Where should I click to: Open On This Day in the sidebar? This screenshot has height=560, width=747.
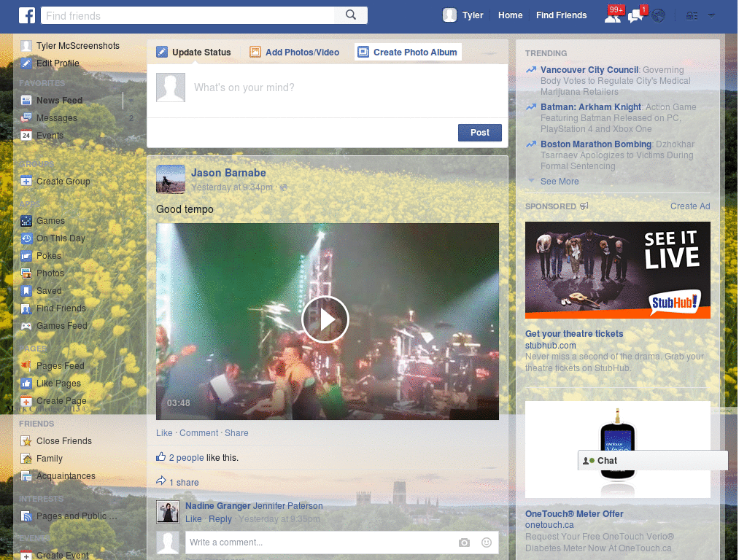53,238
